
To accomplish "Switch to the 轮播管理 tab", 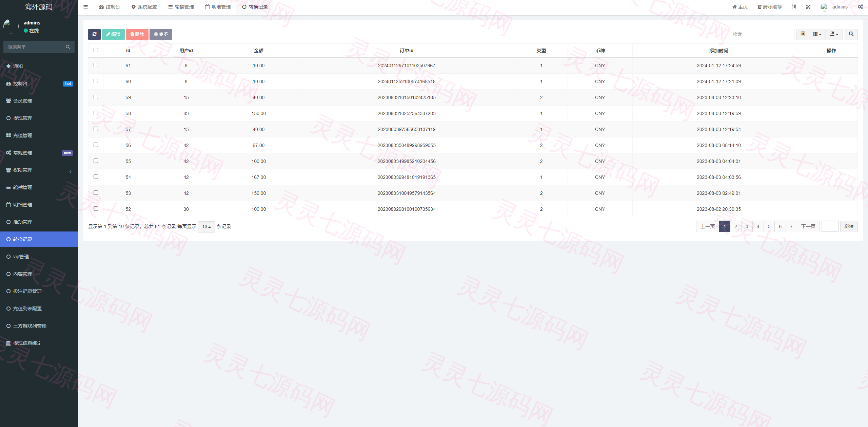I will (181, 7).
